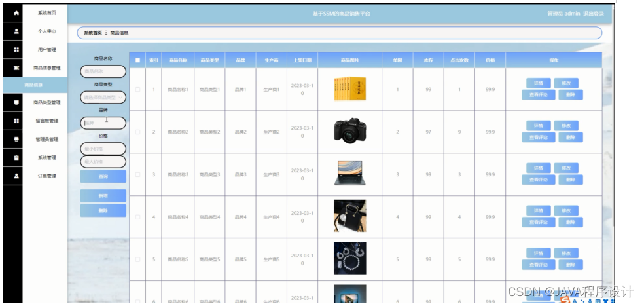
Task: Click 修改 for 商品名称2
Action: pyautogui.click(x=566, y=126)
